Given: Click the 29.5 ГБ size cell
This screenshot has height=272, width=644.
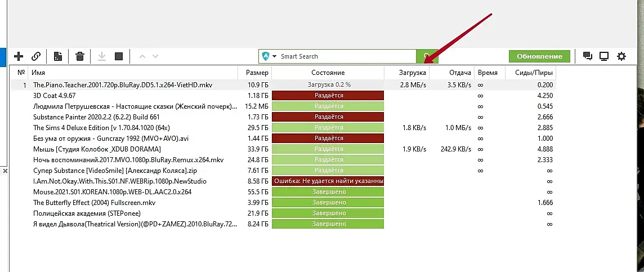Looking at the screenshot, I should 258,128.
